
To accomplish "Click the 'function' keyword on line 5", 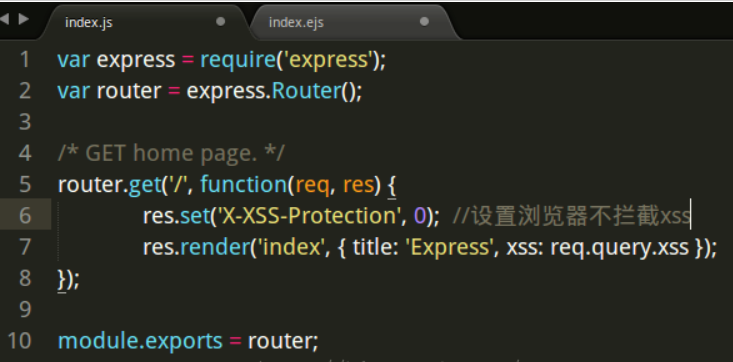I will click(x=243, y=185).
